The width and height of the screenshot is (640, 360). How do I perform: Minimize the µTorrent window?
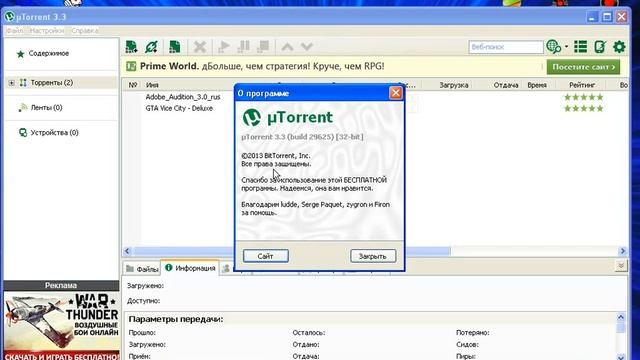(592, 17)
